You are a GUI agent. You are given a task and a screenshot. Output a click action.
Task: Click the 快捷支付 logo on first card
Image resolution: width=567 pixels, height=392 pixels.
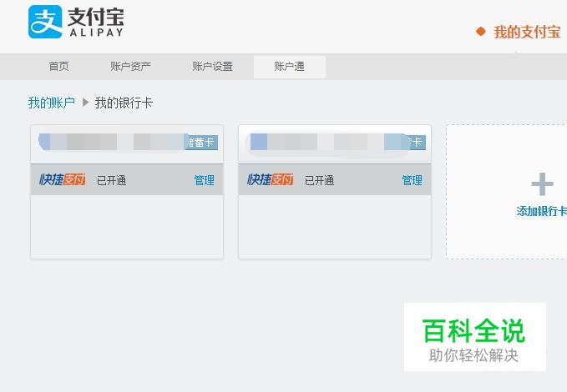[62, 179]
